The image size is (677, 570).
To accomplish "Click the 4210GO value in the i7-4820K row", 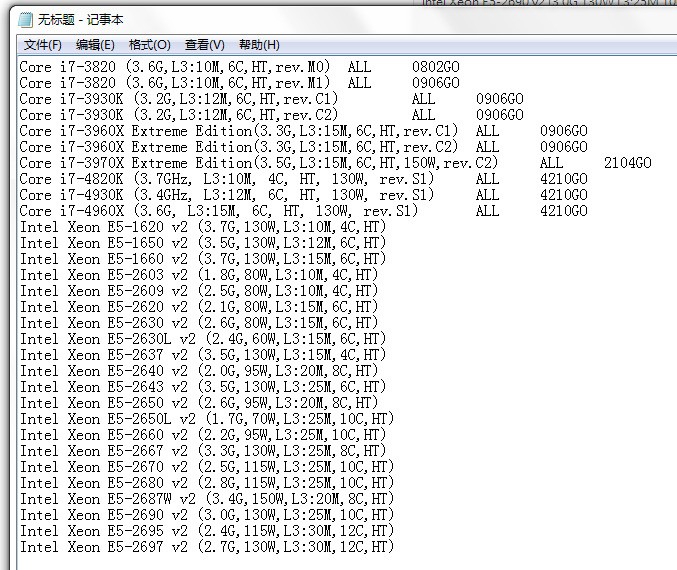I will [563, 179].
